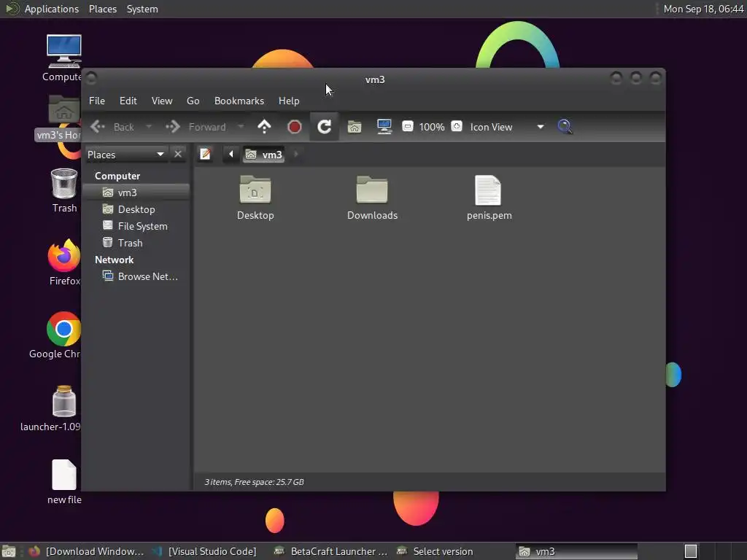The image size is (747, 560).
Task: Open the Icon View mode dropdown
Action: point(507,127)
